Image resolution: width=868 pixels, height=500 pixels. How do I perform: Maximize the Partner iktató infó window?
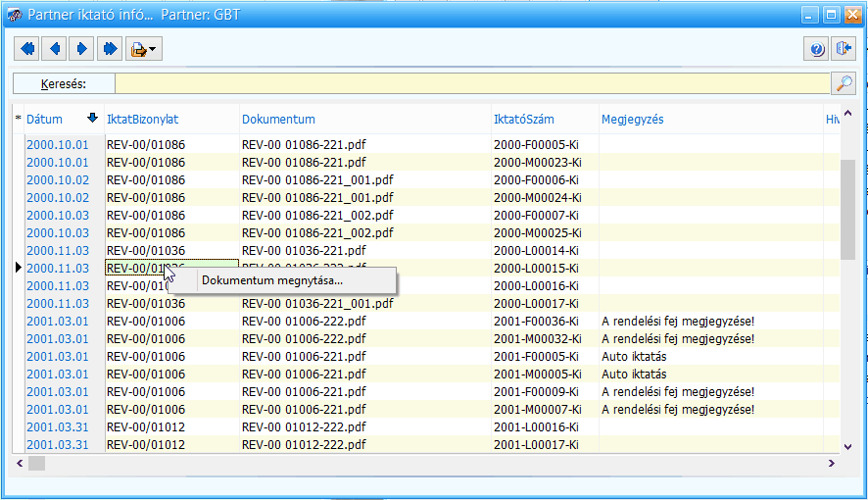click(831, 15)
